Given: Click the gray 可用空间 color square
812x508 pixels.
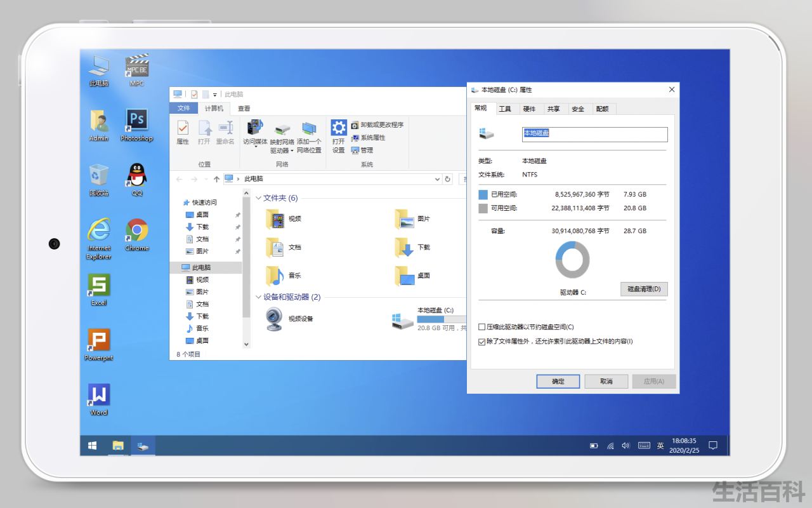Looking at the screenshot, I should [x=483, y=208].
